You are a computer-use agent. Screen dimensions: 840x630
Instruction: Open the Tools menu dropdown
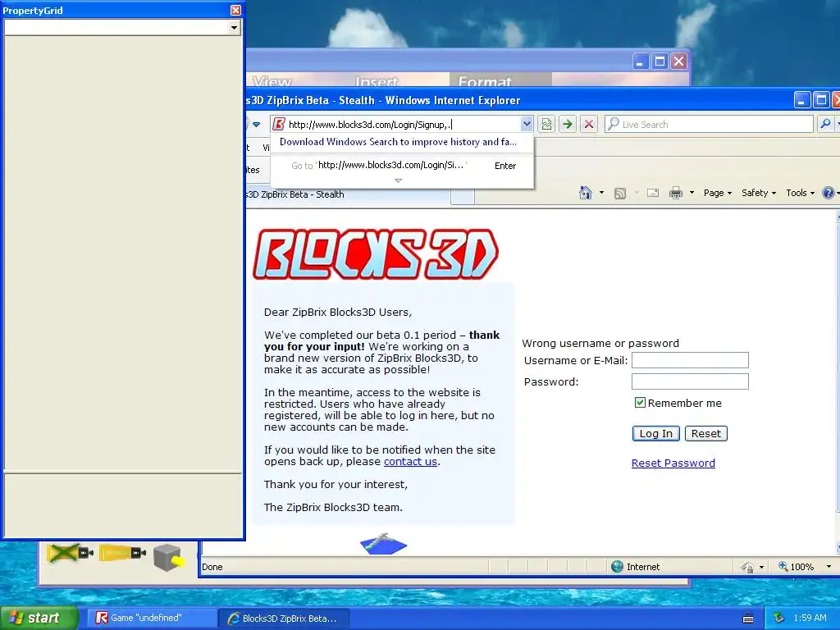pos(800,193)
